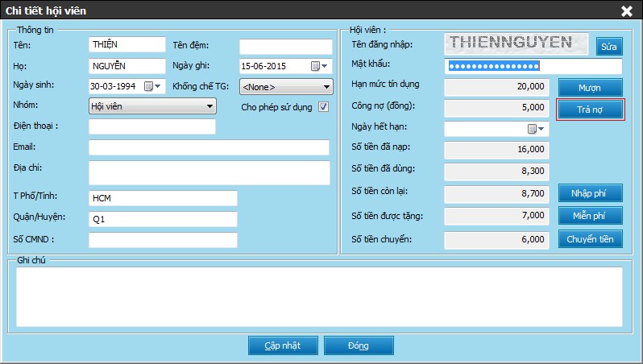
Task: Toggle the Cho phép sử dụng checkbox
Action: coord(324,107)
